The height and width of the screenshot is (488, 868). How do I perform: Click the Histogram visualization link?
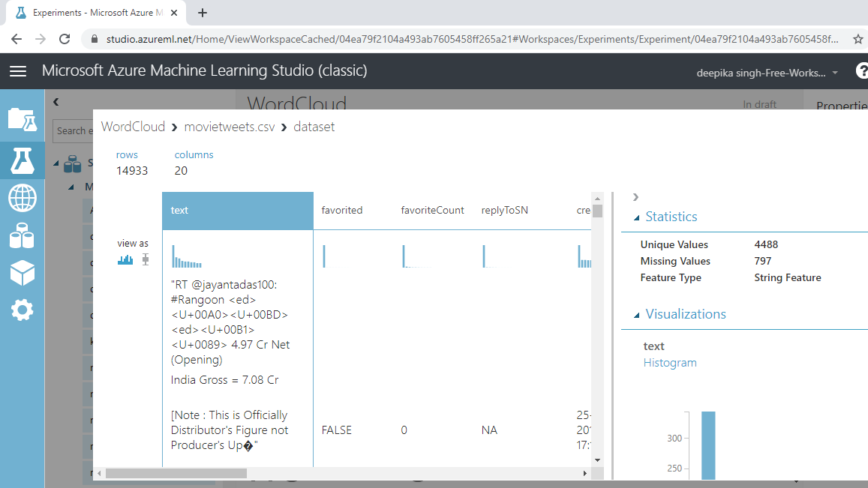coord(670,363)
